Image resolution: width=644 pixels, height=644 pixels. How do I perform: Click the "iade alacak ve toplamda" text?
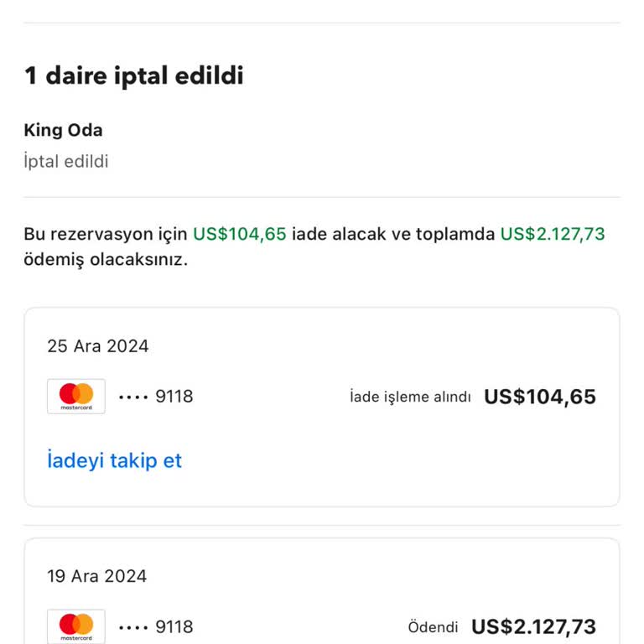tap(393, 234)
